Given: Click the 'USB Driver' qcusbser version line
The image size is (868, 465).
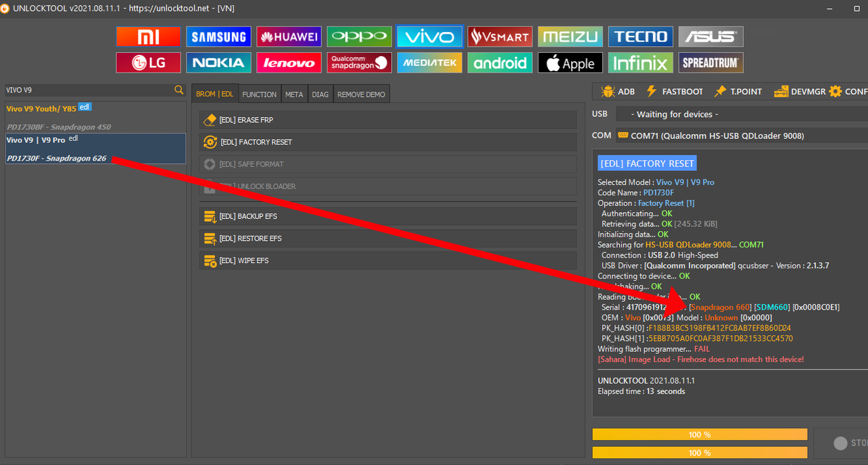Looking at the screenshot, I should pos(715,266).
